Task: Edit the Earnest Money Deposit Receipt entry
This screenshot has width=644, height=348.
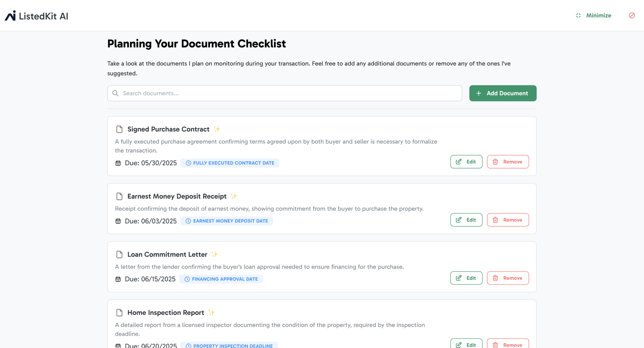Action: coord(466,220)
